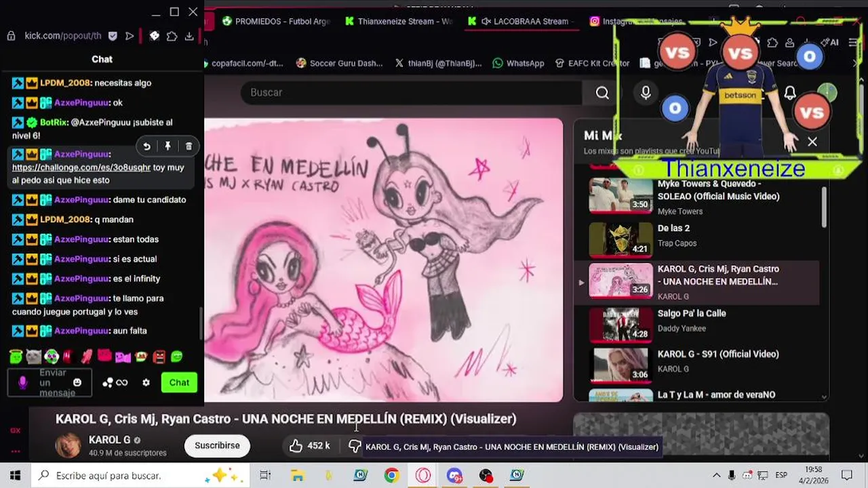
Task: Click the Suscribirse button
Action: [217, 445]
